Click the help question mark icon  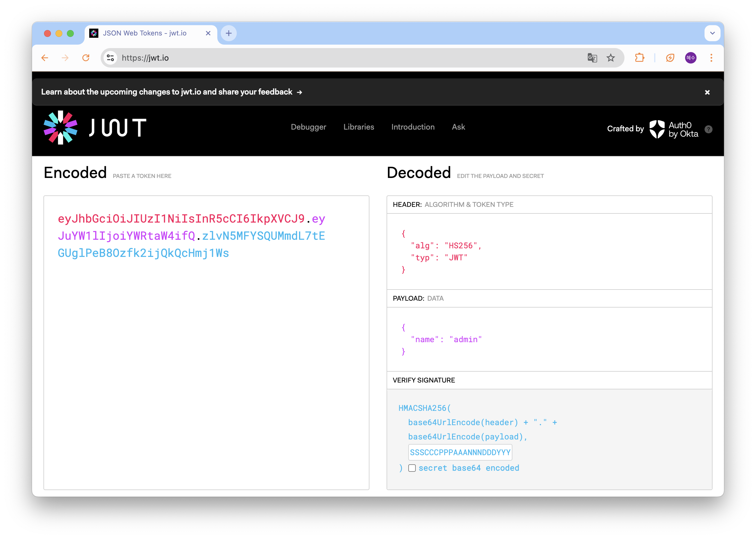coord(709,129)
